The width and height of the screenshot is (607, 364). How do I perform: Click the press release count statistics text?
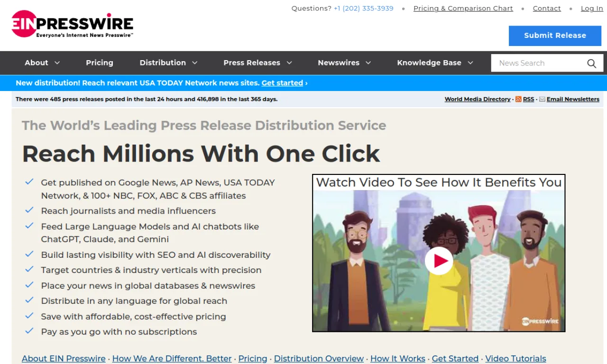pos(147,99)
